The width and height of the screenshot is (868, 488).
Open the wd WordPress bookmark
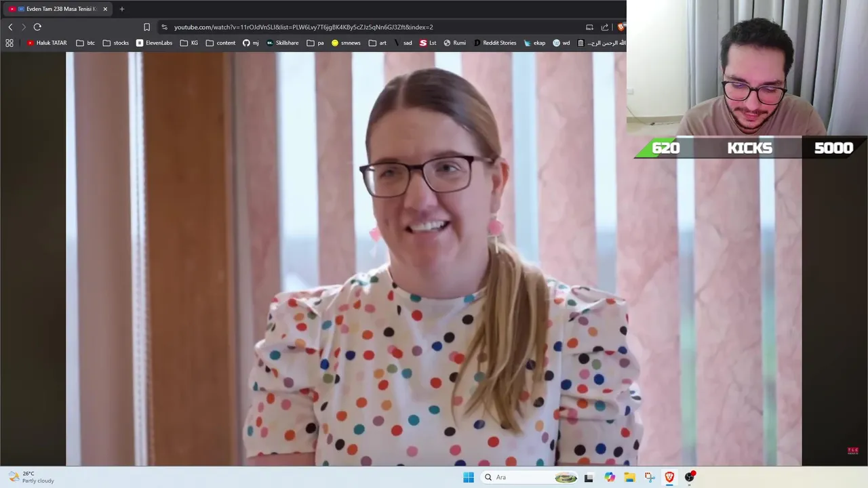coord(561,43)
